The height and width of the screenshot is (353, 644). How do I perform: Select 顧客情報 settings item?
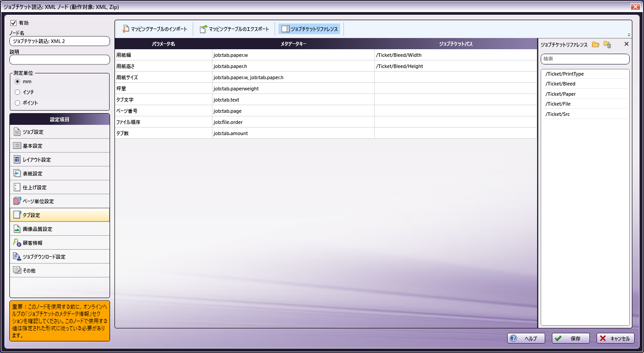tap(59, 243)
